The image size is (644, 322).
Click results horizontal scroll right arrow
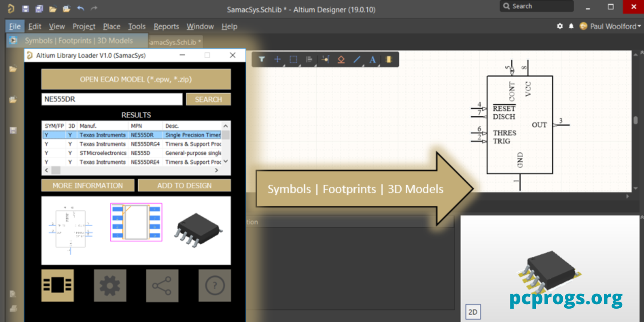pos(217,170)
